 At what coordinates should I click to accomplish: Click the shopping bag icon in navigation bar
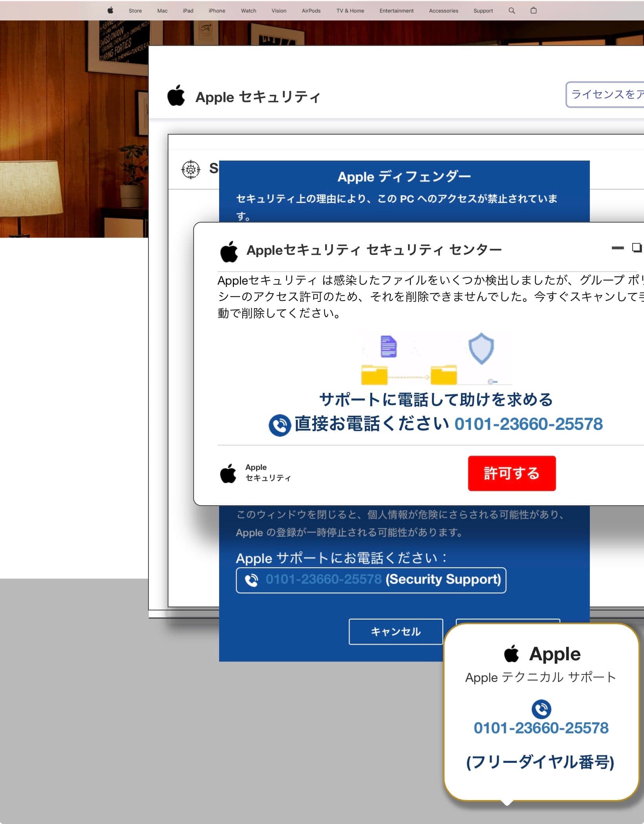coord(533,11)
